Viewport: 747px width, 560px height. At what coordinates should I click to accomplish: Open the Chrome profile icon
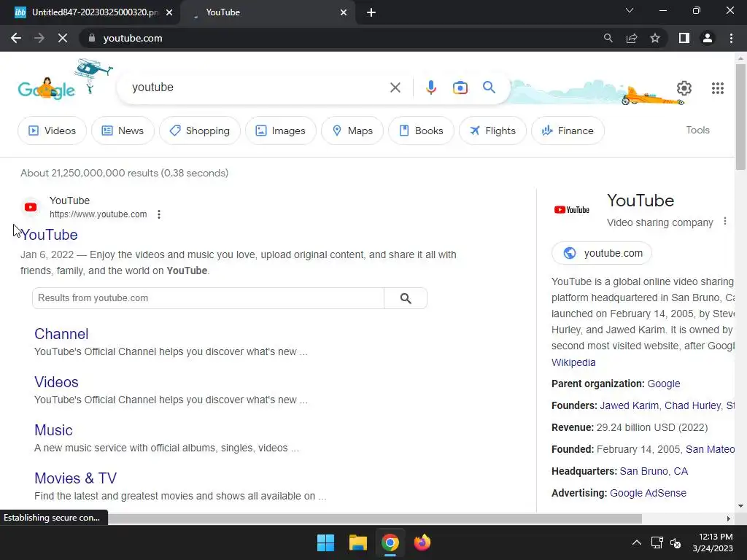click(708, 38)
